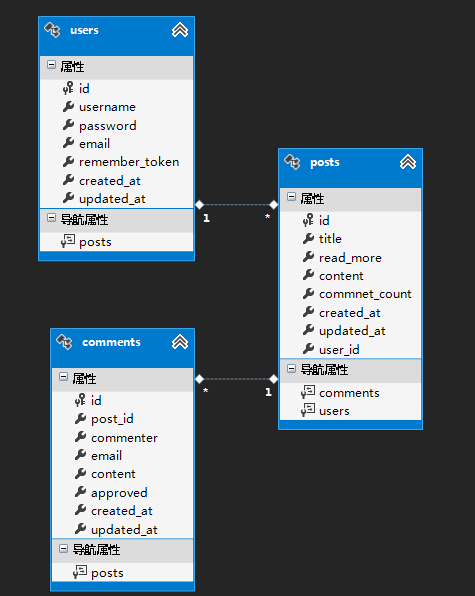Click navigation property icon beside comments in posts
475x596 pixels.
point(308,392)
